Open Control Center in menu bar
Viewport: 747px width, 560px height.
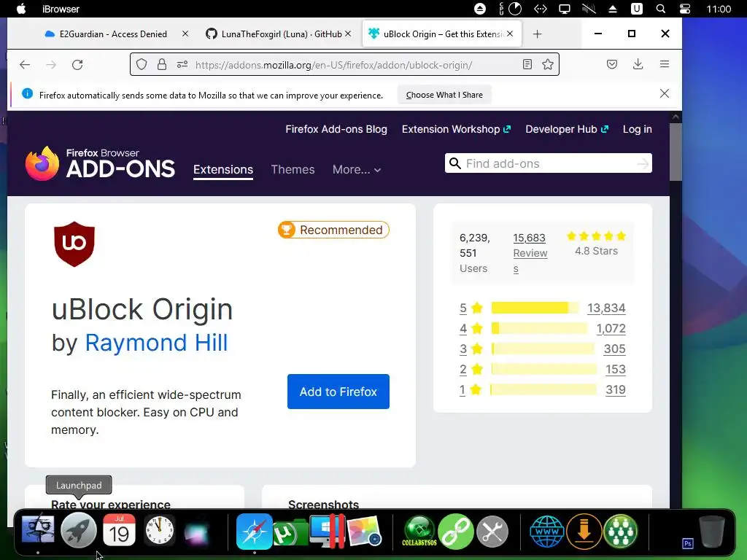(x=684, y=9)
